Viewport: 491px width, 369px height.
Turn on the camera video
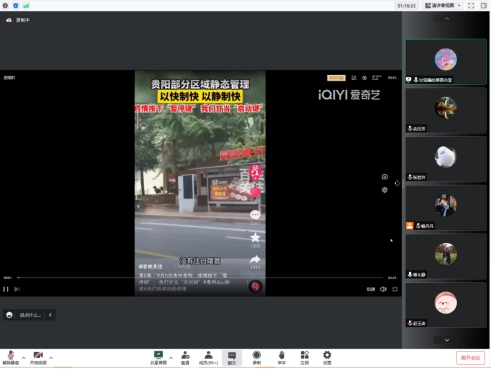38,358
